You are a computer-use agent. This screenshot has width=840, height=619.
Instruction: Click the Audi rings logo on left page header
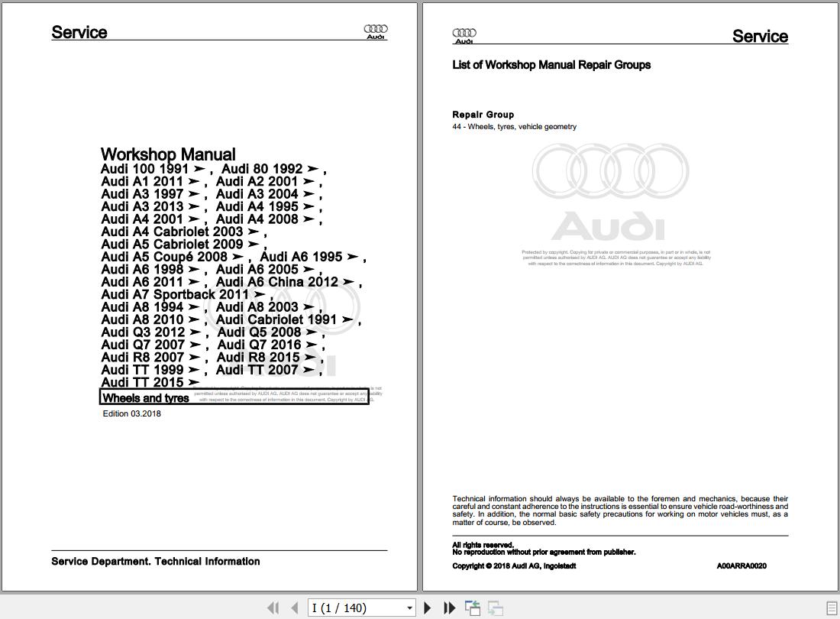pos(376,31)
